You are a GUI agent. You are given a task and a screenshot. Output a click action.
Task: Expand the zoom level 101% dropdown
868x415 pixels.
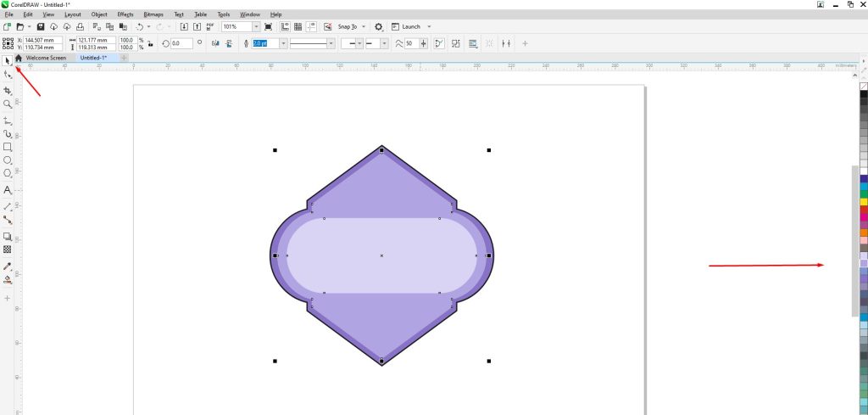tap(256, 27)
